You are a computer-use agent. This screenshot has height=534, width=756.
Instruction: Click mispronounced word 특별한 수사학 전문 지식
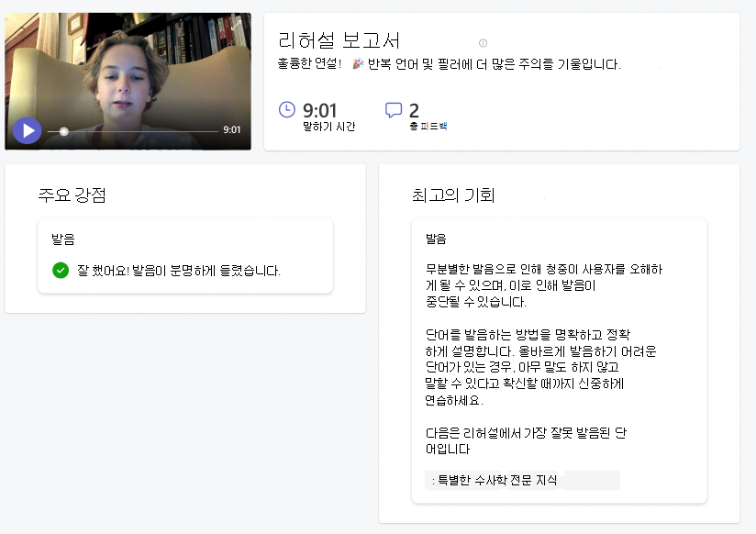pos(497,481)
